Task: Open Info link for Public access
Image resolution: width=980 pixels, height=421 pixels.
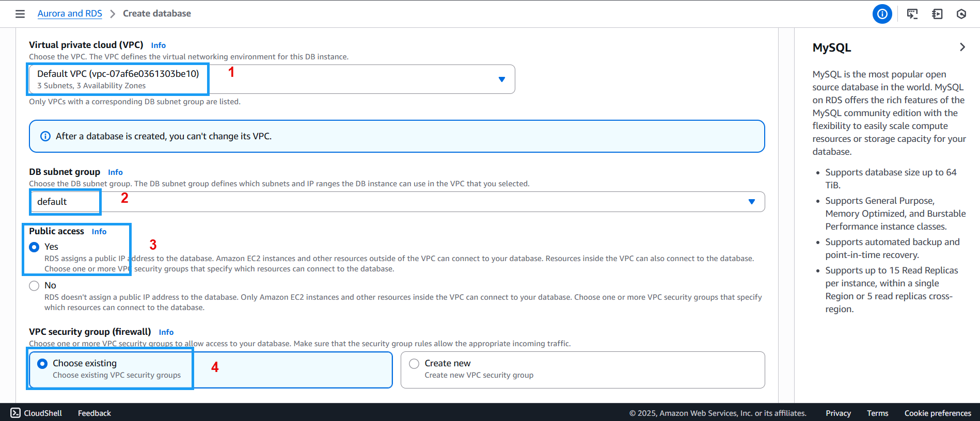Action: 99,232
